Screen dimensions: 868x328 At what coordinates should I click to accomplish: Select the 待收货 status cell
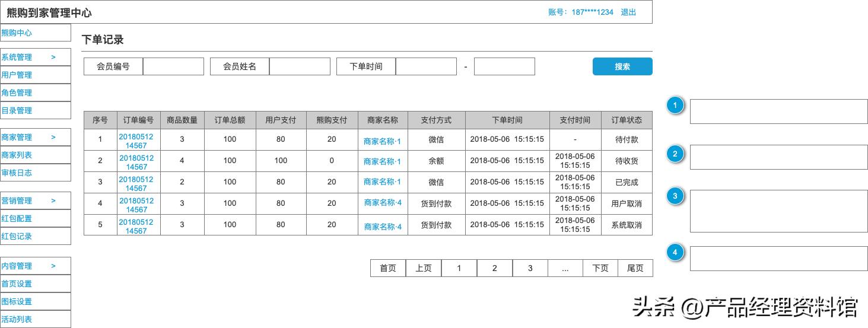pyautogui.click(x=627, y=161)
